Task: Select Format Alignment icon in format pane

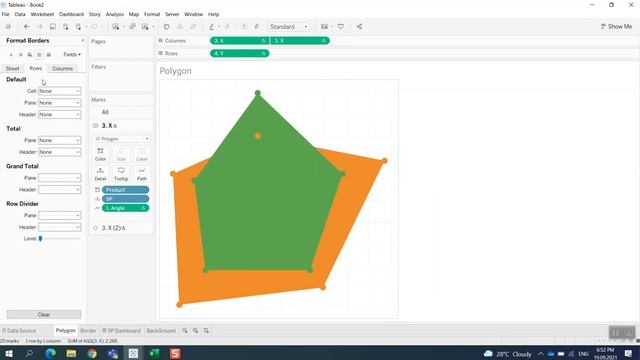Action: pyautogui.click(x=20, y=54)
